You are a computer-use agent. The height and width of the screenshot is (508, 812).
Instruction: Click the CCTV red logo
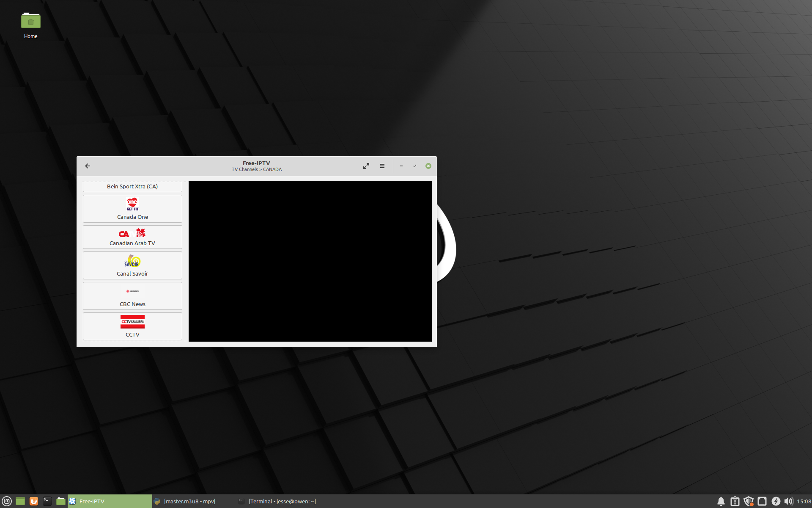(x=132, y=322)
